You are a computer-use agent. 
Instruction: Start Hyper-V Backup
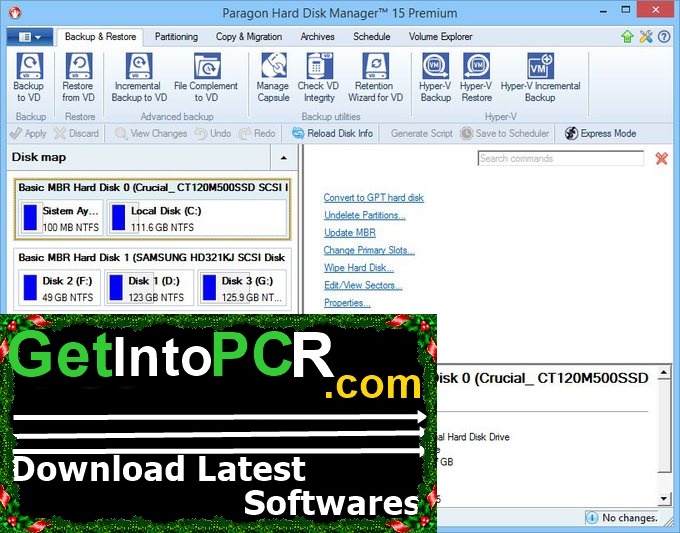click(435, 78)
